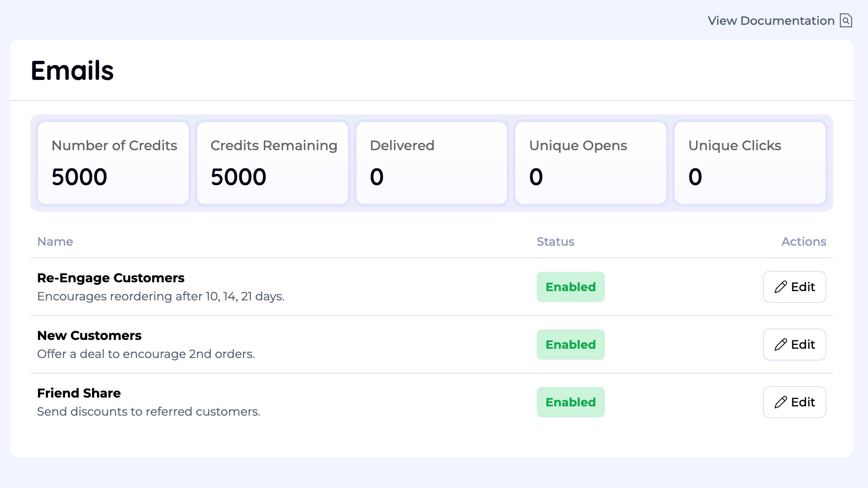Select the Number of Credits card

(x=113, y=163)
